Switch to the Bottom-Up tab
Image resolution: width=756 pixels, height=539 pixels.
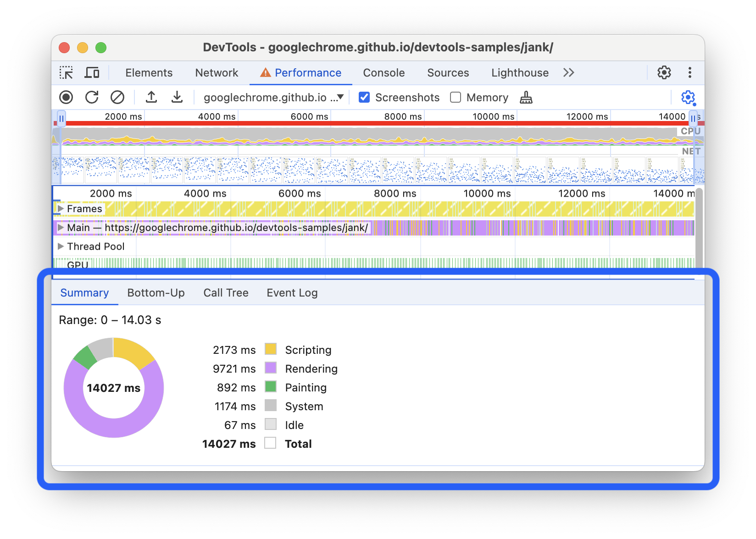[x=156, y=292]
